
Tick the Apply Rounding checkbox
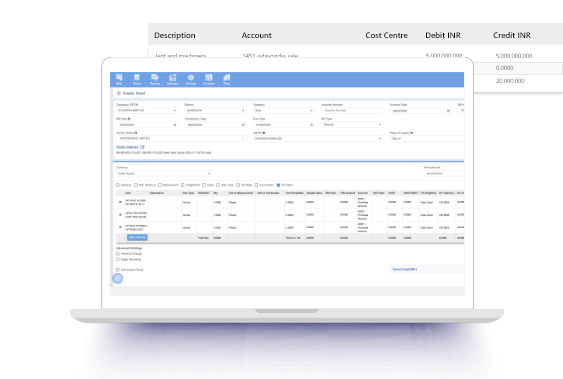[117, 259]
